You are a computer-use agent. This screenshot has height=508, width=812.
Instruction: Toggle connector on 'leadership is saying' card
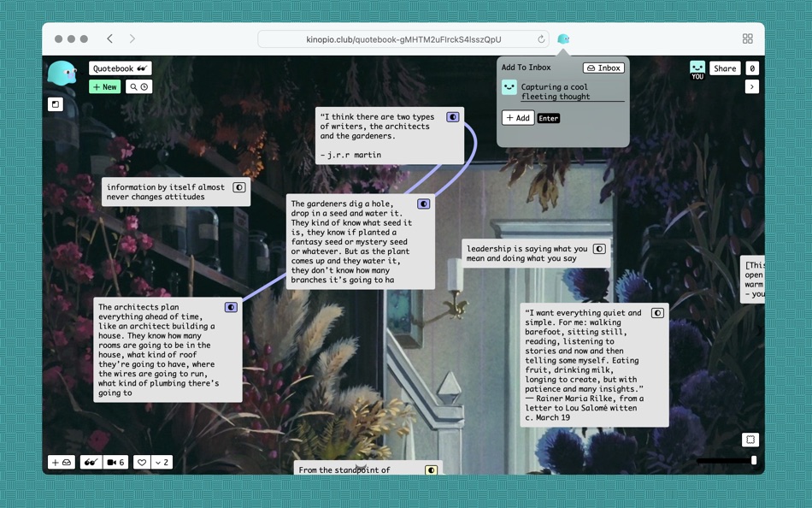pyautogui.click(x=599, y=249)
